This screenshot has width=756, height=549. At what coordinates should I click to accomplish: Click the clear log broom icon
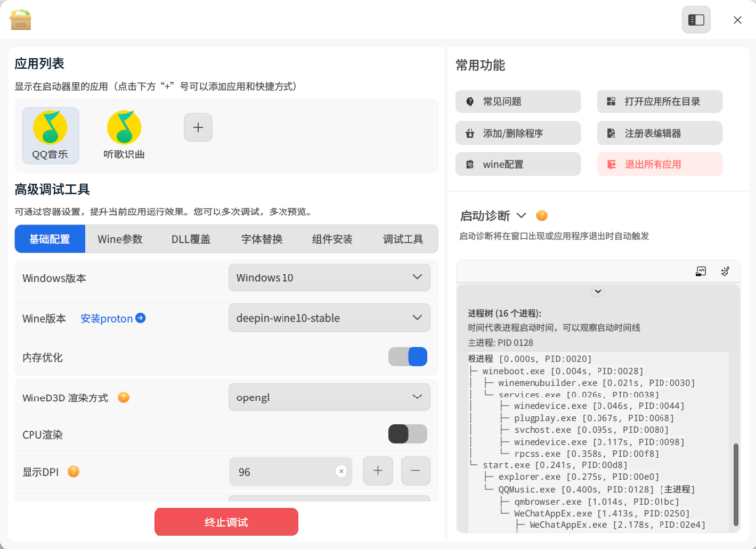pyautogui.click(x=724, y=272)
